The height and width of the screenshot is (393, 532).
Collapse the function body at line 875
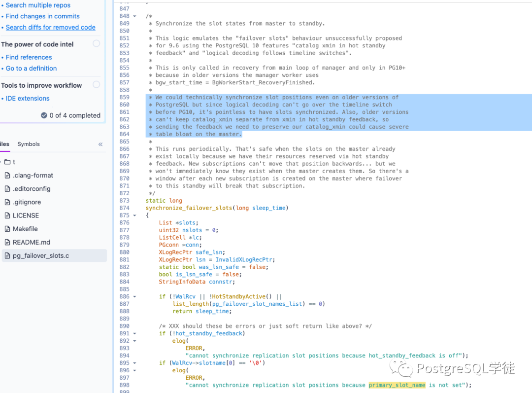coord(134,215)
